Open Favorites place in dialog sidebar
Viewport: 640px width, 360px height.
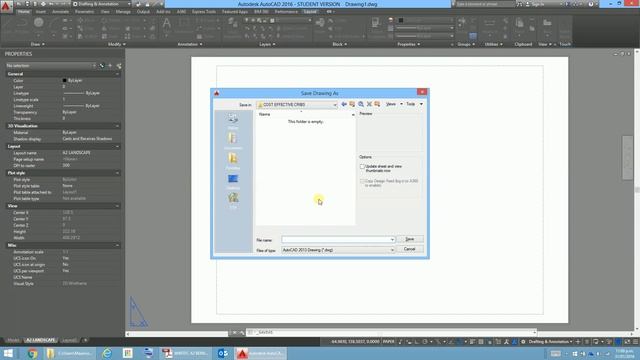(233, 161)
